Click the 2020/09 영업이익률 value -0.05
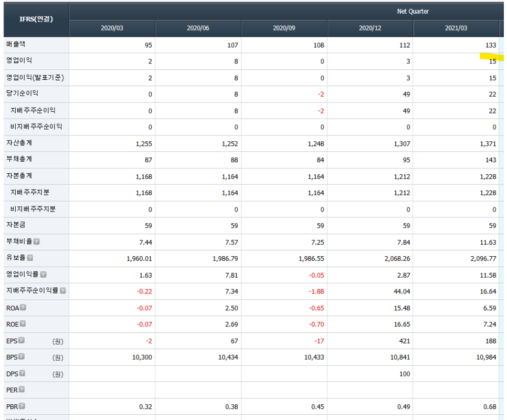 [x=316, y=276]
